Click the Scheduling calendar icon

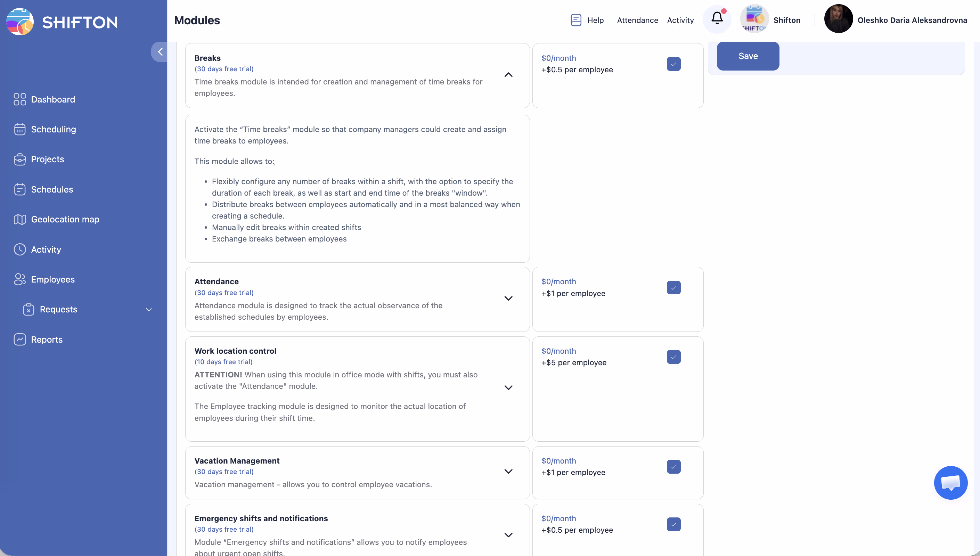click(19, 129)
